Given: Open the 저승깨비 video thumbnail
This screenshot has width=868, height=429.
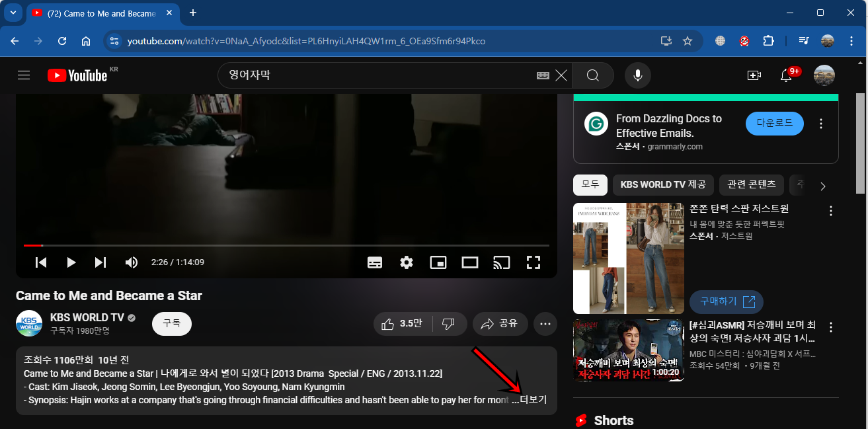Looking at the screenshot, I should (629, 350).
